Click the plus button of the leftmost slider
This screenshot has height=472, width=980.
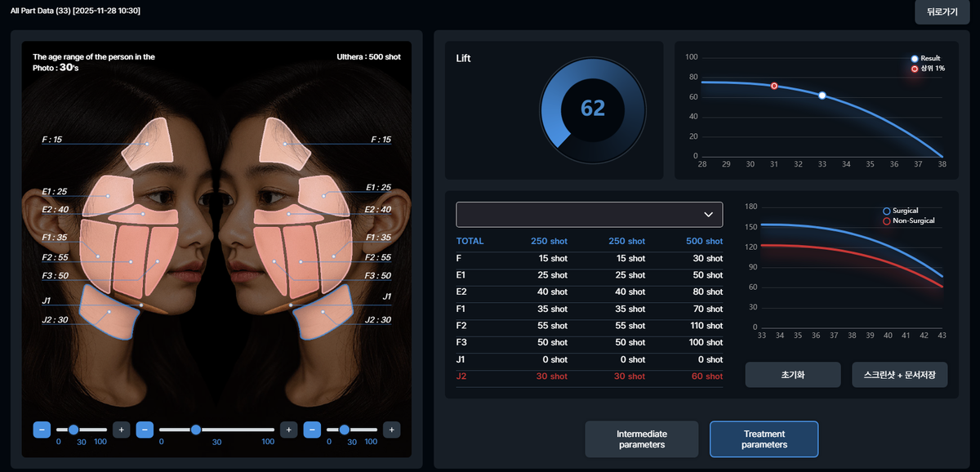(x=121, y=430)
